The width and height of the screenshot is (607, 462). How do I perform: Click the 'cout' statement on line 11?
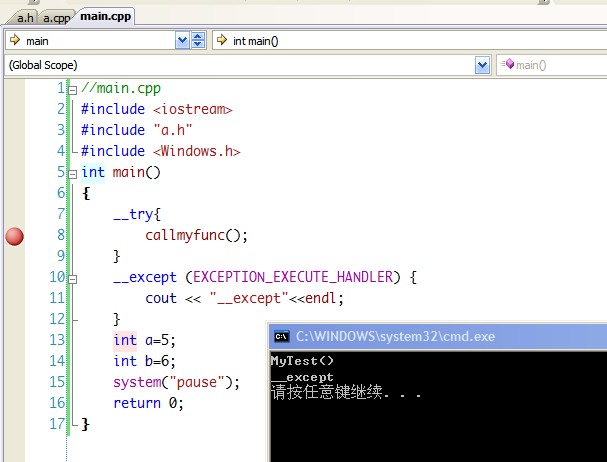tap(244, 298)
